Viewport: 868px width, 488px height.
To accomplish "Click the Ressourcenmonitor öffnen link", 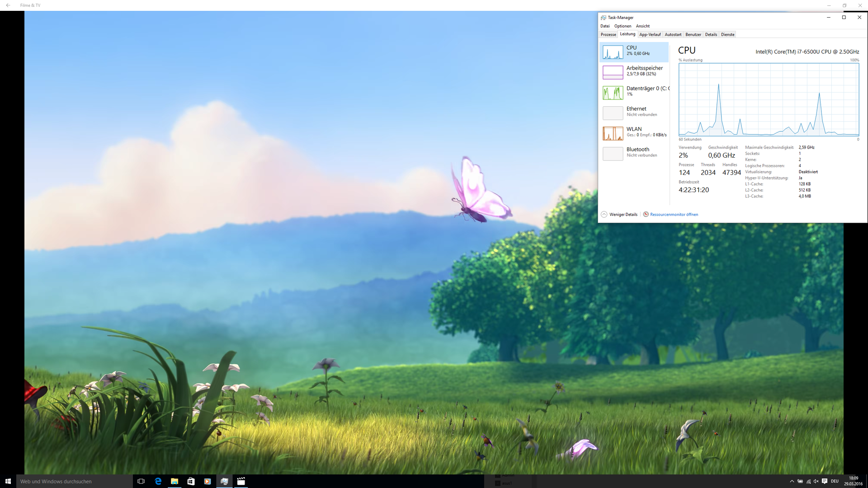I will click(x=674, y=215).
